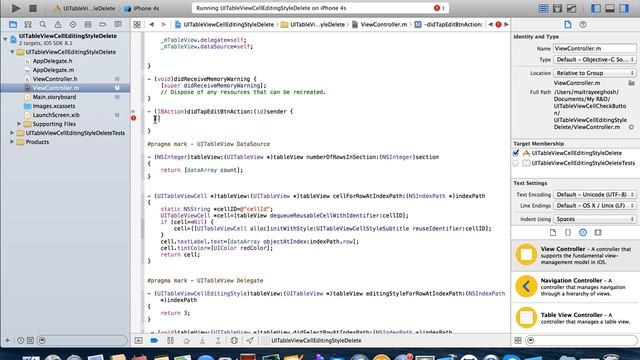Select the Table View Controller library object
Viewport: 640px width, 360px height.
coord(576,318)
